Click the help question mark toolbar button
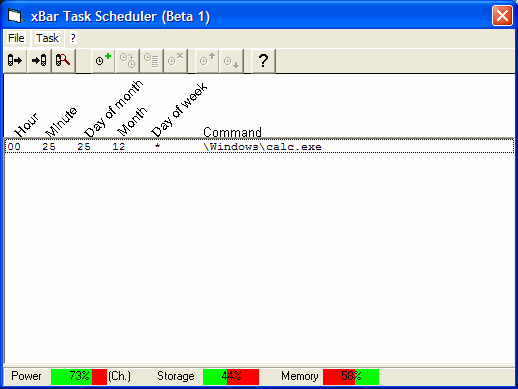This screenshot has width=518, height=389. (x=263, y=61)
